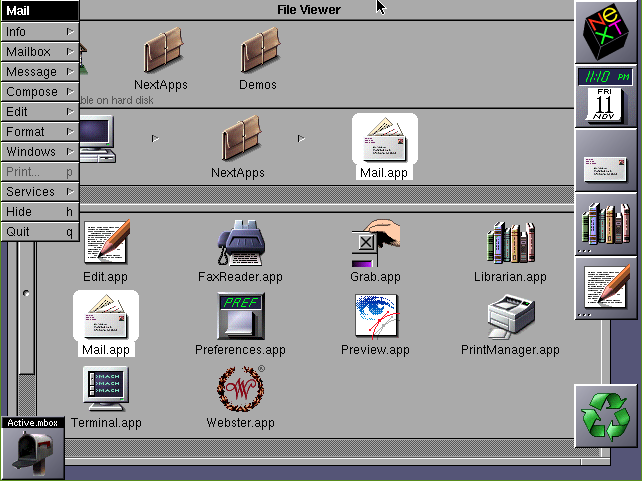Open the Compose submenu
642x481 pixels.
pyautogui.click(x=40, y=92)
